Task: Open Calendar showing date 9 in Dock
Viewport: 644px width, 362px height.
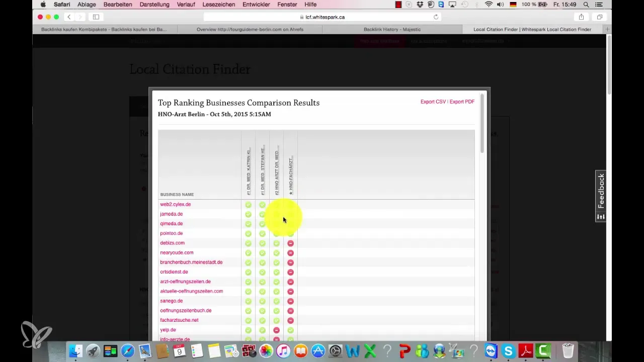Action: tap(180, 350)
